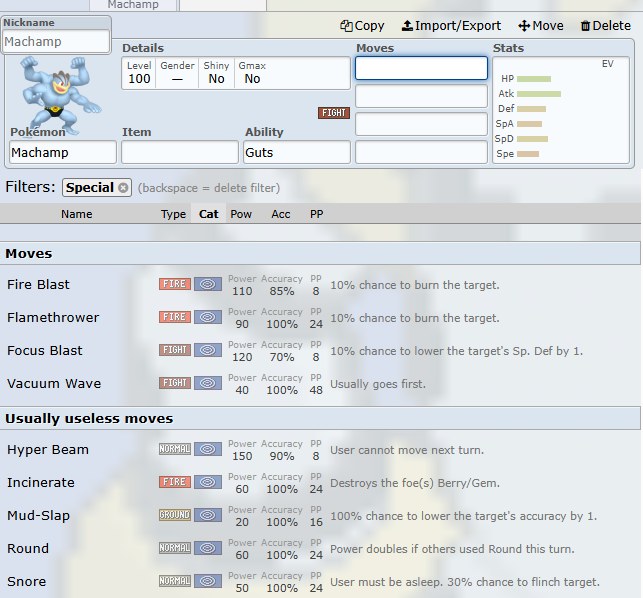
Task: Click Special category icon on Vacuum Wave row
Action: coord(208,383)
